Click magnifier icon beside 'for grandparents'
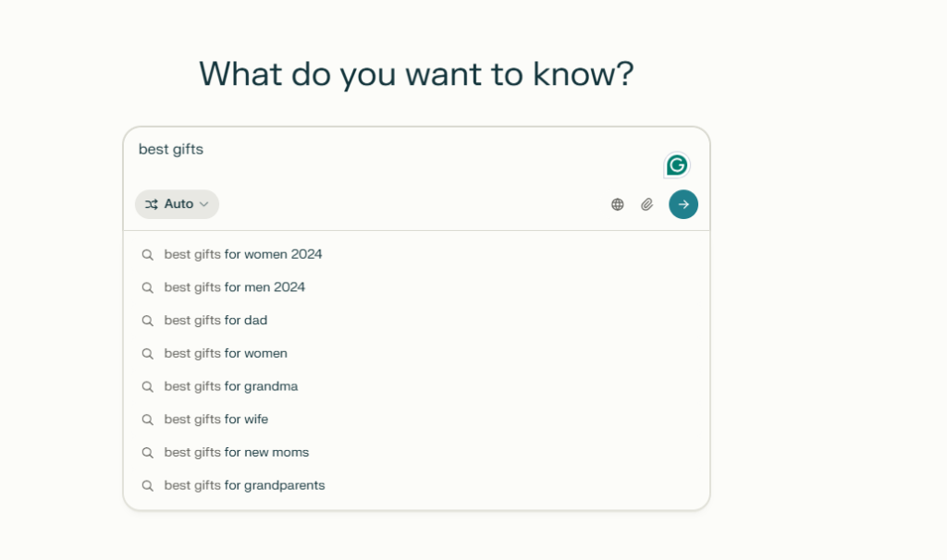Image resolution: width=947 pixels, height=560 pixels. (147, 485)
